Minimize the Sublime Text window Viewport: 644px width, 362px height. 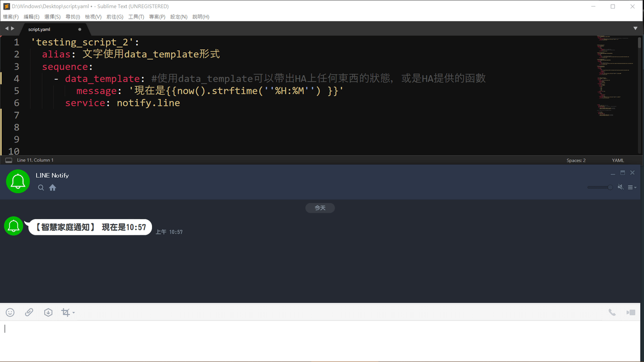593,7
